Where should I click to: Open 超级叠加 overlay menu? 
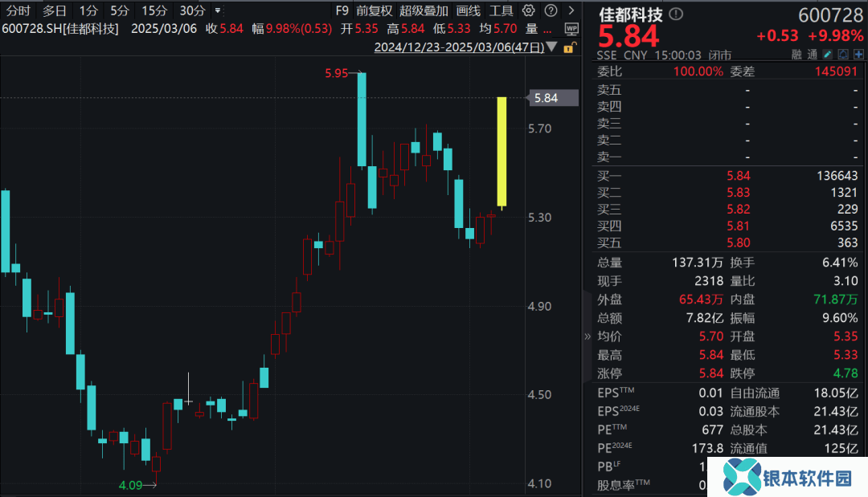[424, 10]
